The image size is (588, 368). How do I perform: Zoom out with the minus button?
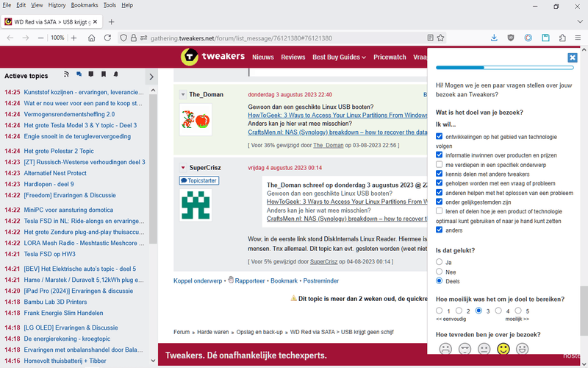pos(41,38)
